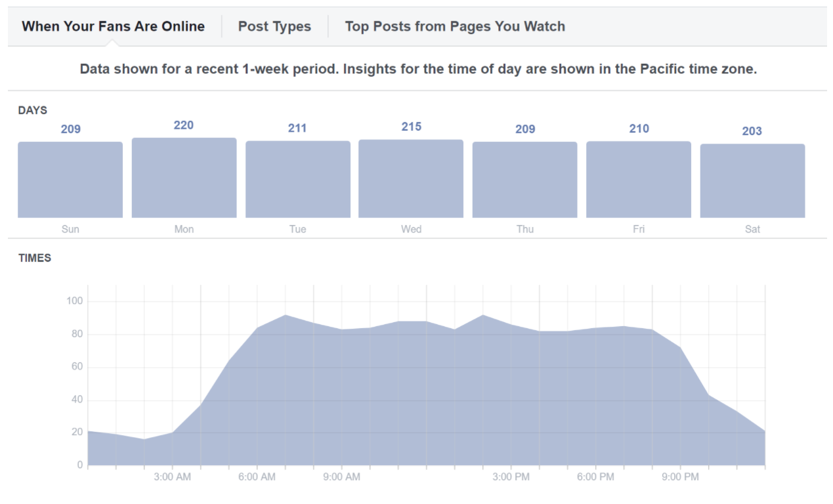833x504 pixels.
Task: Click the 3:00 AM label on time axis
Action: click(x=173, y=477)
